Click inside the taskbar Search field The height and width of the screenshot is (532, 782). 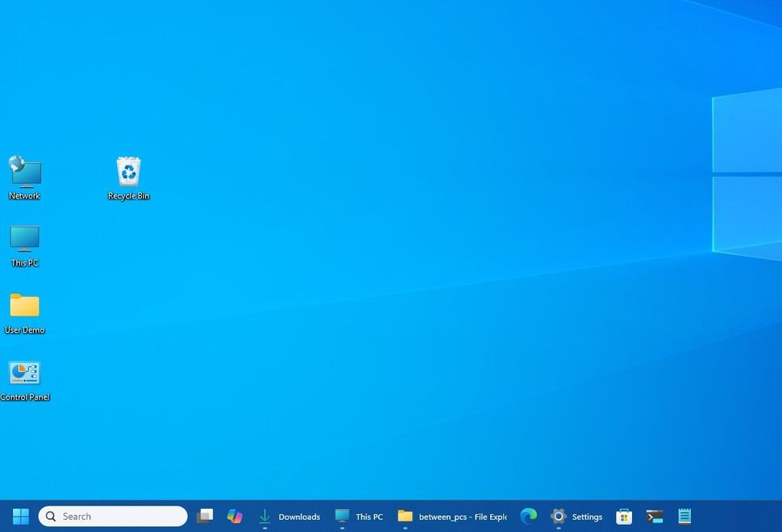pyautogui.click(x=113, y=516)
